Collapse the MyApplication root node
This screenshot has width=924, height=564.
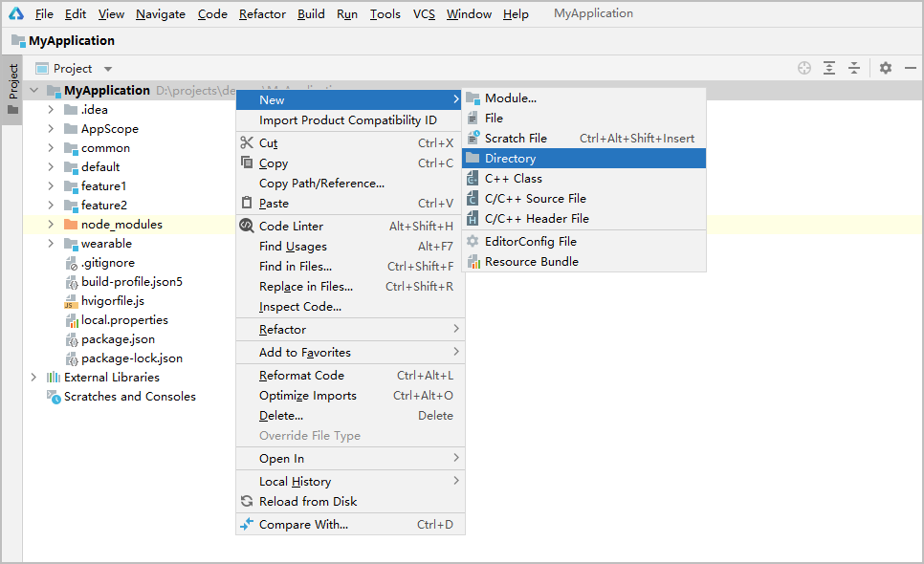click(x=33, y=90)
